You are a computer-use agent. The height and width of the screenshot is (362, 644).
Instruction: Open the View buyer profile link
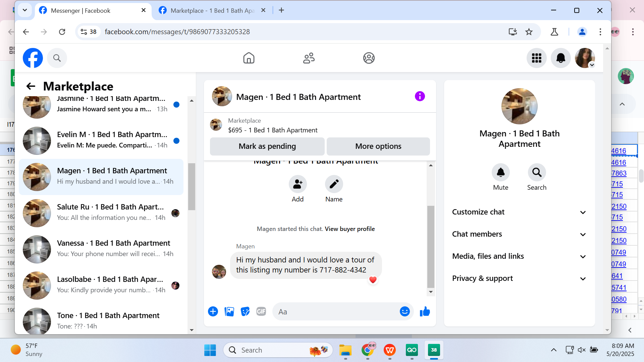pyautogui.click(x=350, y=229)
